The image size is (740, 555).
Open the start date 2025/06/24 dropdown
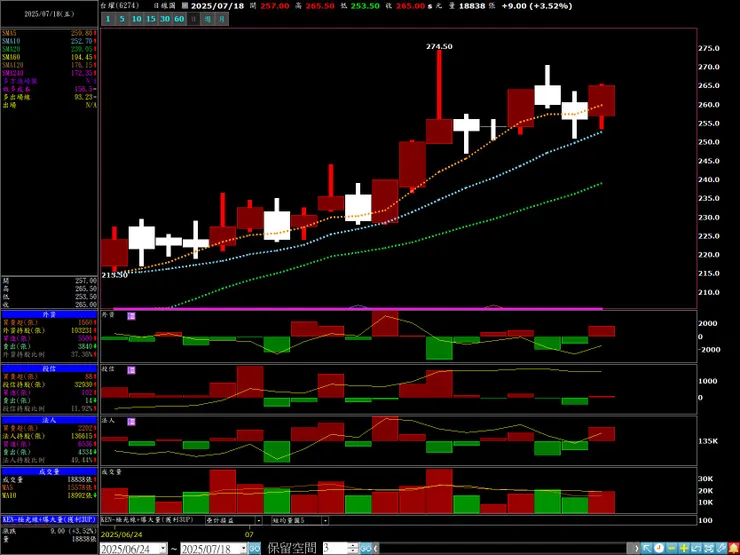163,548
